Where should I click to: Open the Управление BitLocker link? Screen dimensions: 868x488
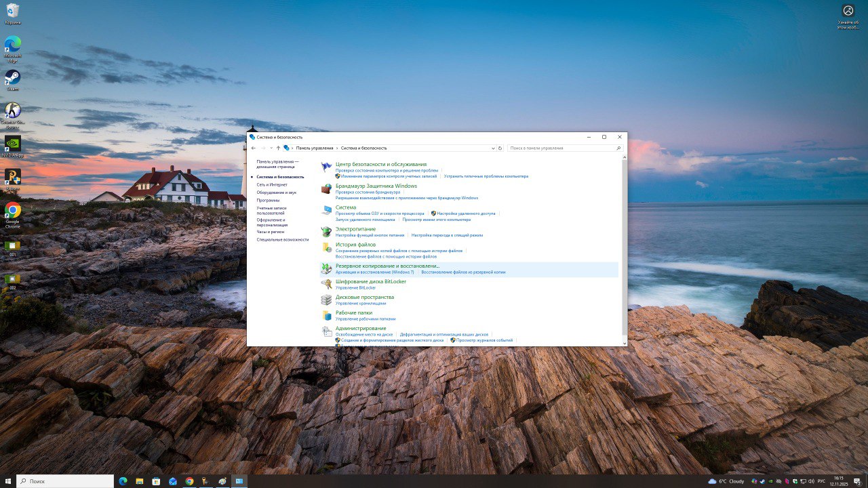point(355,288)
